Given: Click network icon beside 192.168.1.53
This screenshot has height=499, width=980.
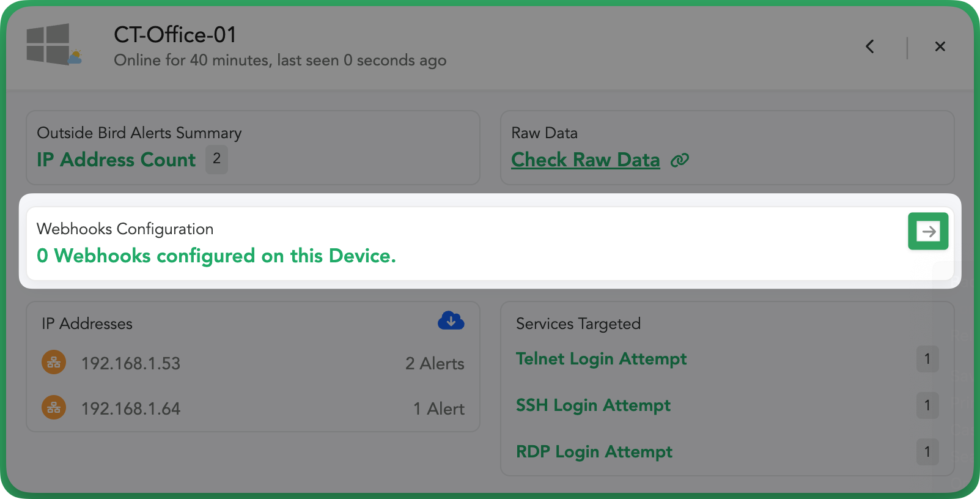Looking at the screenshot, I should coord(54,363).
